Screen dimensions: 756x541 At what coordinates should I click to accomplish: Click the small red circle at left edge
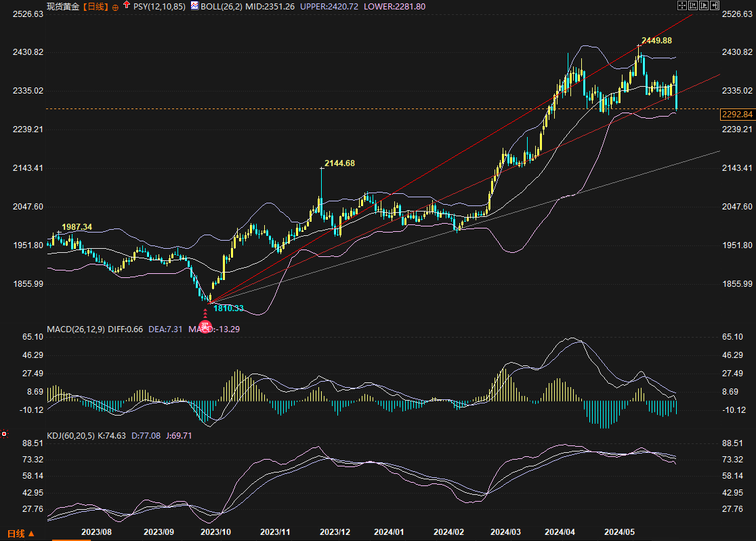pos(4,433)
